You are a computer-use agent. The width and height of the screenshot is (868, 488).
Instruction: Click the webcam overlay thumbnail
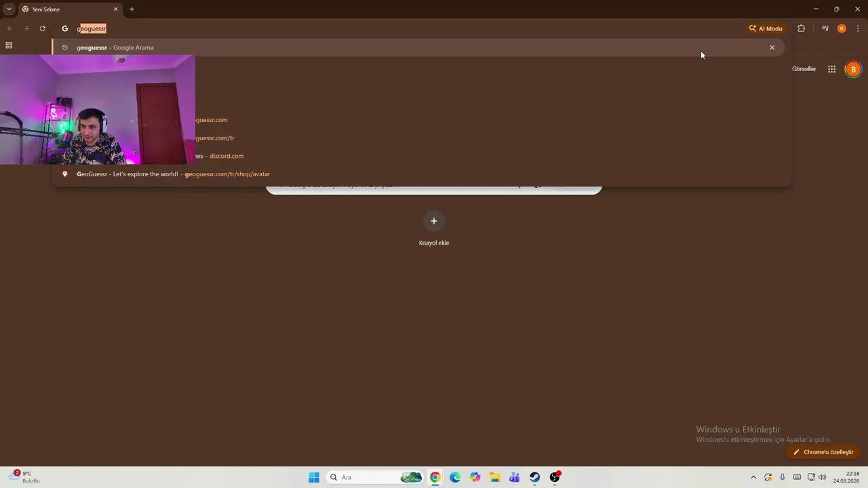click(x=98, y=110)
